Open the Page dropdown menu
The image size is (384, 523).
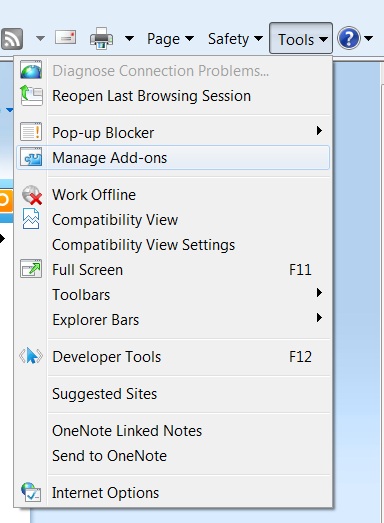[170, 39]
